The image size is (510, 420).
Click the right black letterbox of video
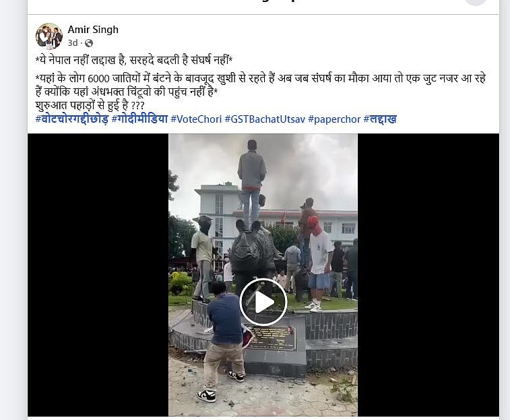pos(428,275)
